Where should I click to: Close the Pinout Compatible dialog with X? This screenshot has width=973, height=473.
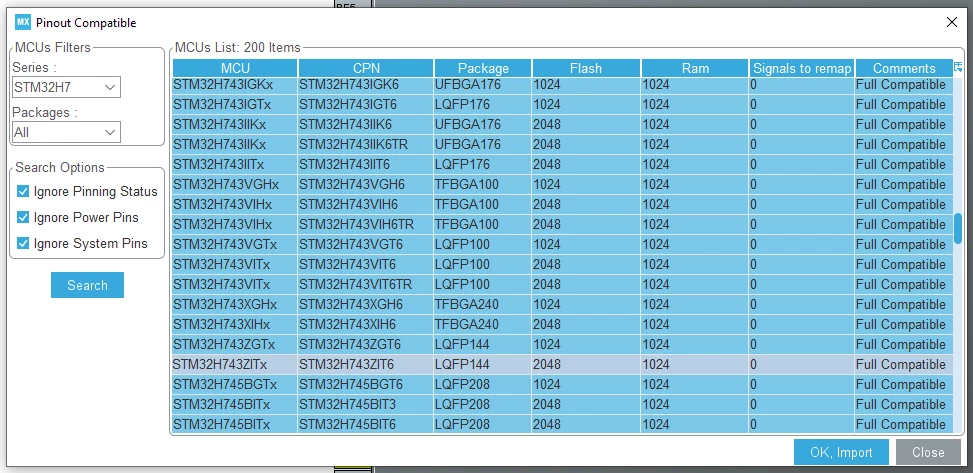pyautogui.click(x=951, y=22)
